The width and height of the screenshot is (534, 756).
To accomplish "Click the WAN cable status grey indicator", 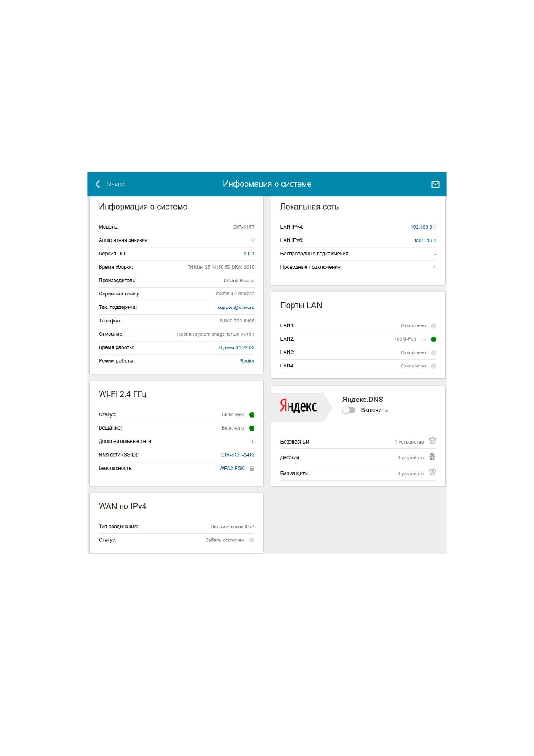I will [252, 540].
